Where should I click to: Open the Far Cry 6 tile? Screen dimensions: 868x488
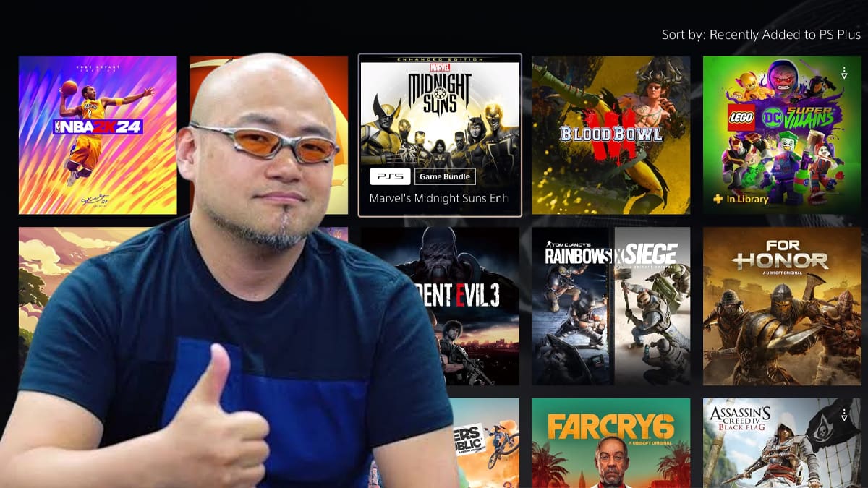pos(611,443)
